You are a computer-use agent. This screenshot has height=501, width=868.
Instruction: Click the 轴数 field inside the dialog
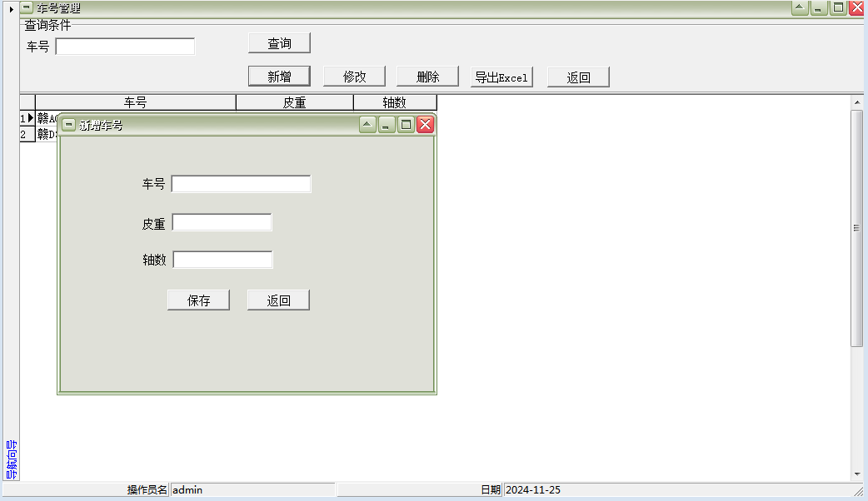222,260
